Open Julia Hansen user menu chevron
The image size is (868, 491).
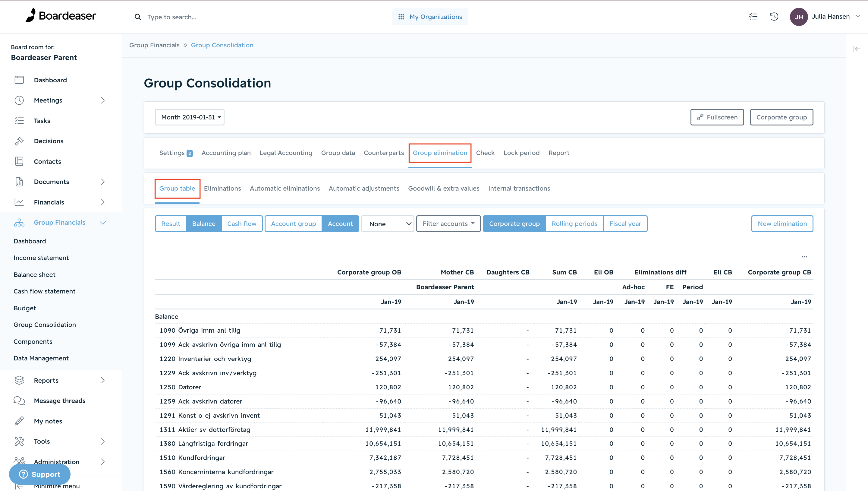pos(858,16)
